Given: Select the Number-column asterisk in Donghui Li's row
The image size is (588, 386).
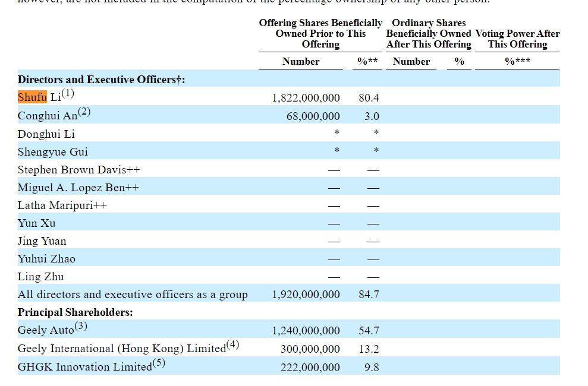Looking at the screenshot, I should pos(337,132).
